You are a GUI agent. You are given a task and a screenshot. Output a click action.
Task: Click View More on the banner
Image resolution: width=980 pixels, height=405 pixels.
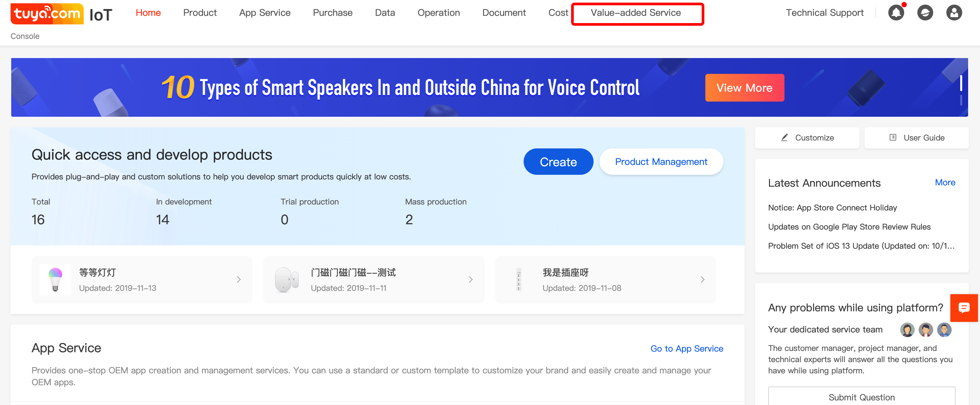click(744, 88)
